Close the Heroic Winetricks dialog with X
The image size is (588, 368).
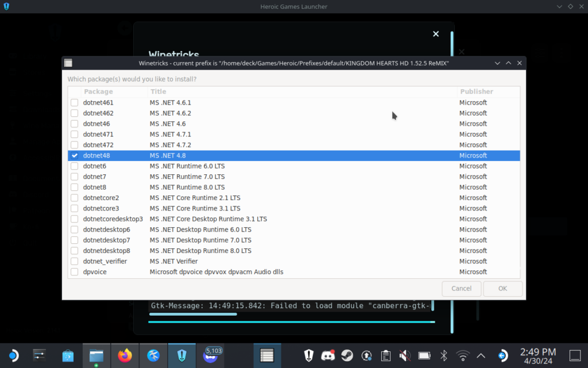(x=436, y=34)
